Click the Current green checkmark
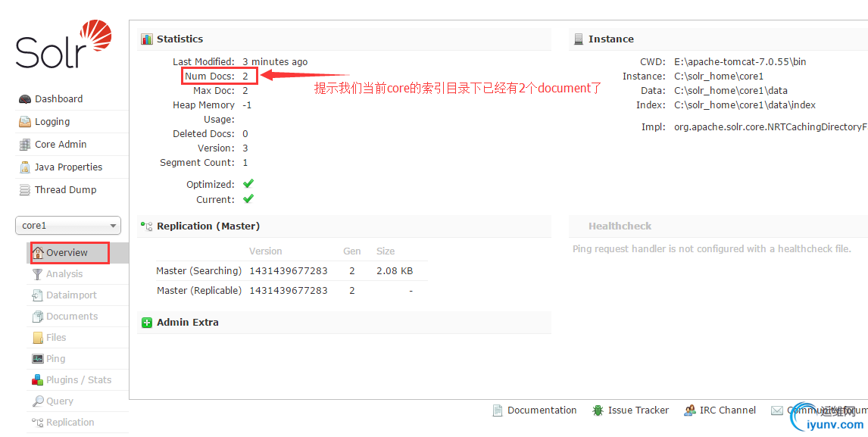Image resolution: width=868 pixels, height=437 pixels. (x=248, y=198)
